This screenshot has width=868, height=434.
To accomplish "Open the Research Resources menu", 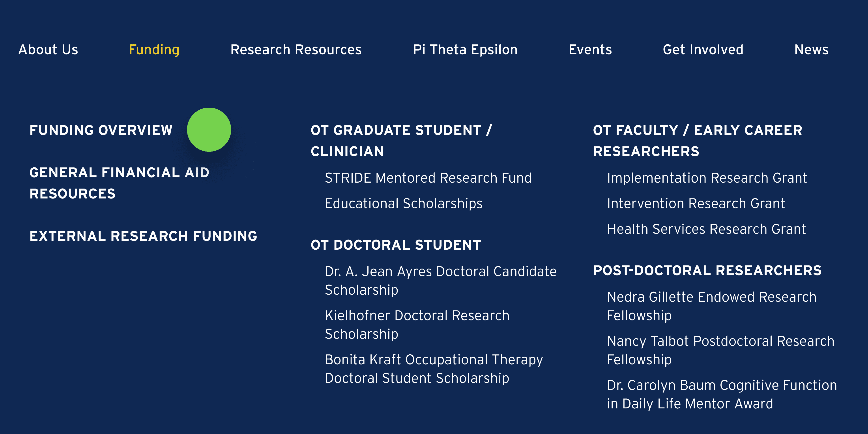I will (296, 50).
